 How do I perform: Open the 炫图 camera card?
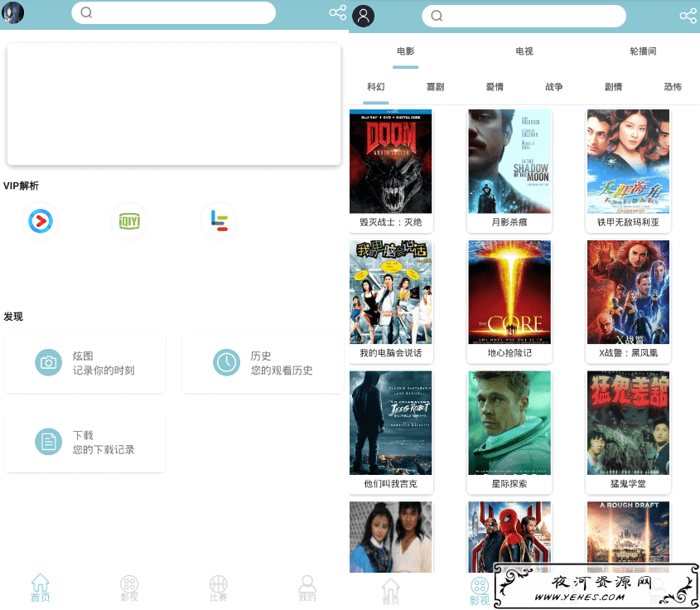pyautogui.click(x=84, y=363)
